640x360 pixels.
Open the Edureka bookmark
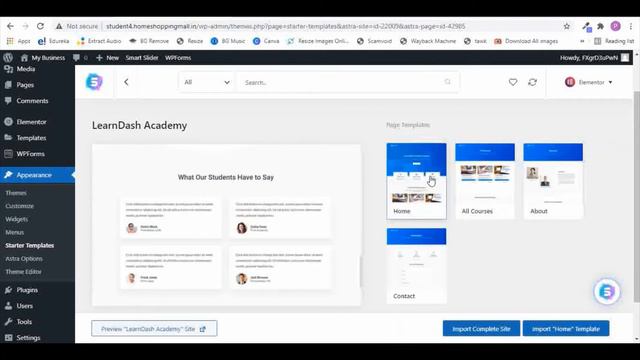click(53, 41)
